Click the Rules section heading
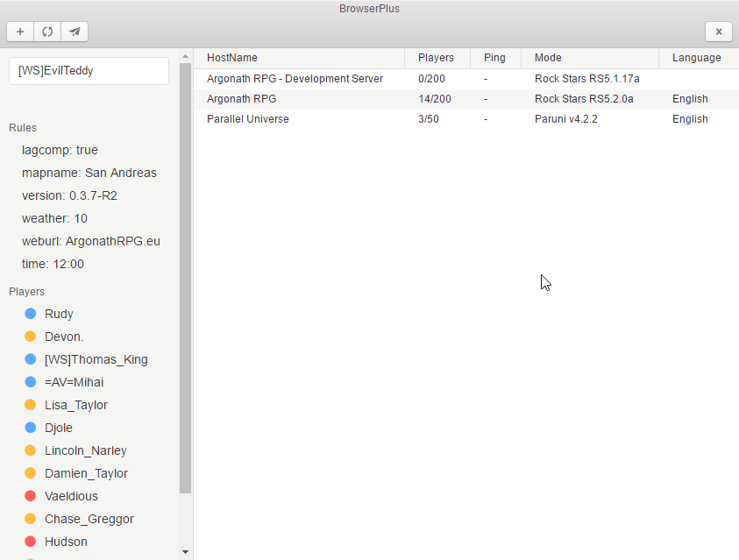This screenshot has height=560, width=739. click(x=23, y=128)
